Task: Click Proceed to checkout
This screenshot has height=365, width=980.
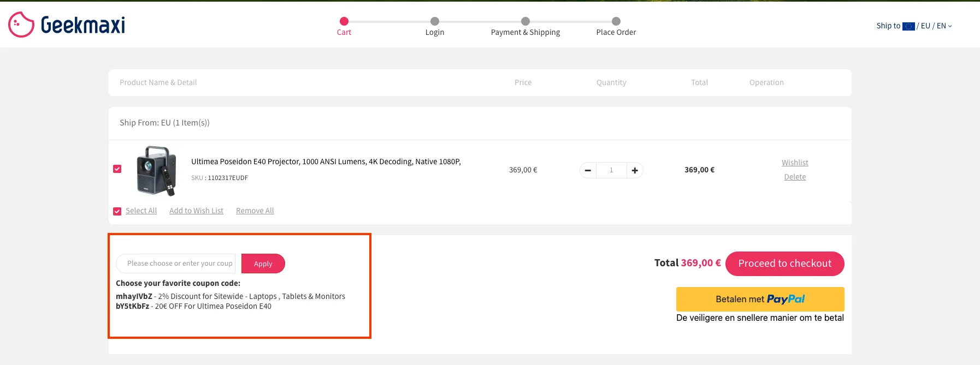Action: [x=785, y=264]
